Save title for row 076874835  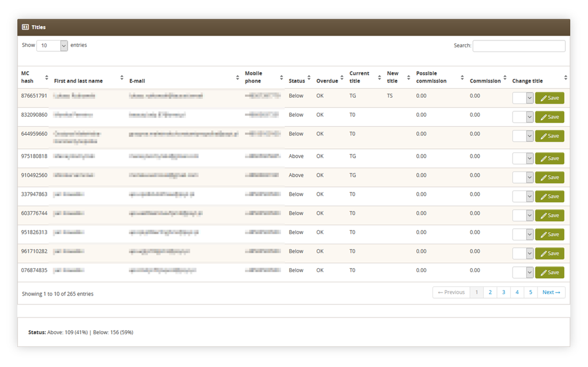550,272
